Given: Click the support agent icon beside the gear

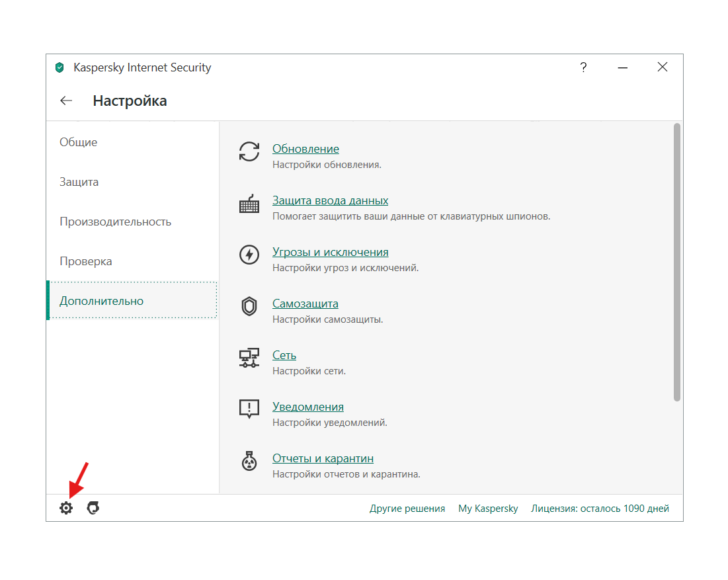Looking at the screenshot, I should pyautogui.click(x=93, y=508).
